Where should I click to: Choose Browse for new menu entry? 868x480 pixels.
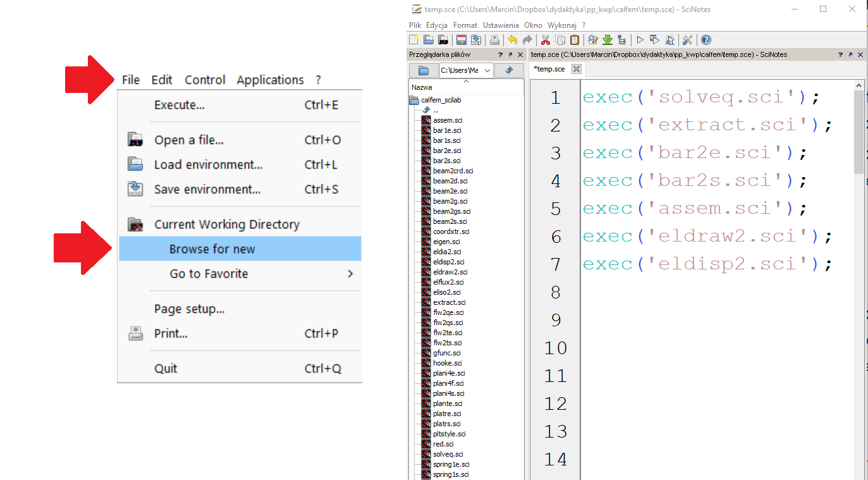pos(212,249)
